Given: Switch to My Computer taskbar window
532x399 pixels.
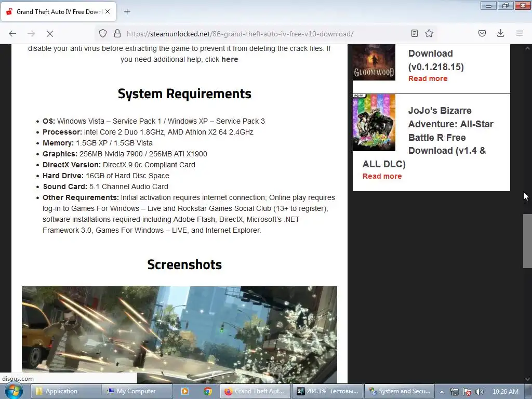Looking at the screenshot, I should point(137,391).
